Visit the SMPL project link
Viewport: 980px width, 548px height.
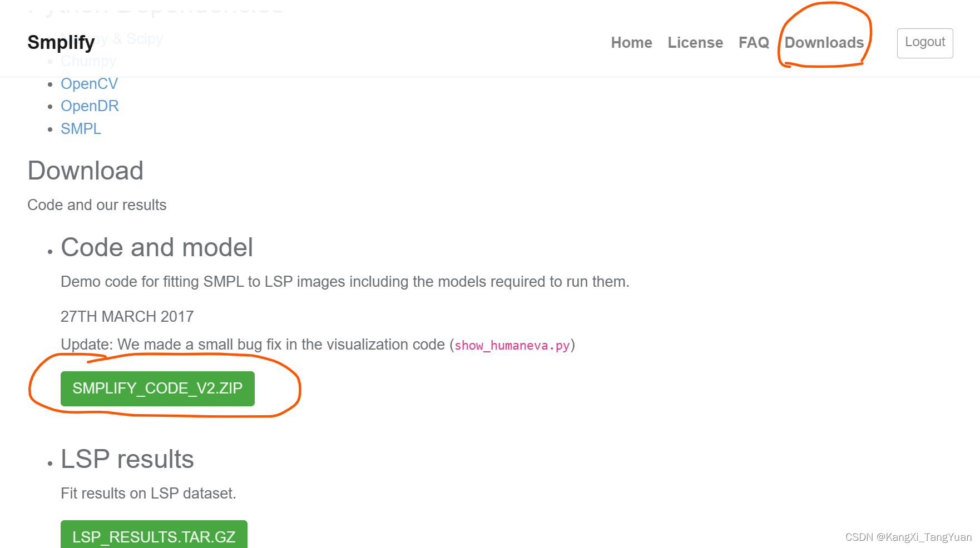click(81, 128)
